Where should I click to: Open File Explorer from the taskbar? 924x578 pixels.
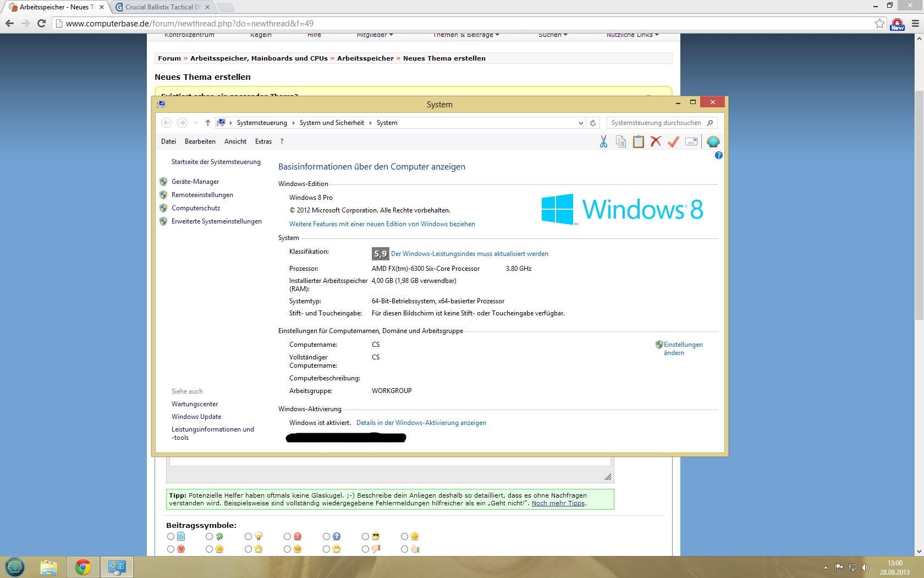pyautogui.click(x=49, y=567)
